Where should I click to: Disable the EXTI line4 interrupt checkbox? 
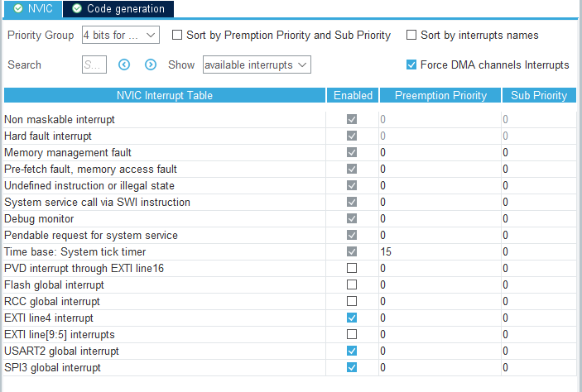353,318
